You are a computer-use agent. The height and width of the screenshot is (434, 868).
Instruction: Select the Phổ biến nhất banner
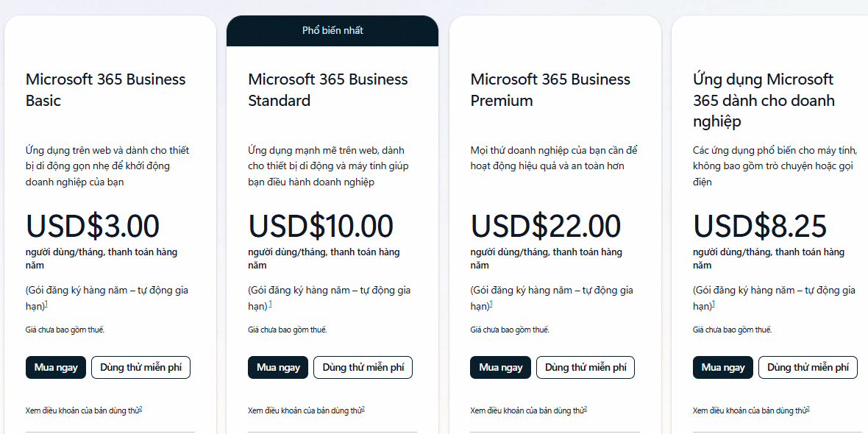pyautogui.click(x=332, y=30)
